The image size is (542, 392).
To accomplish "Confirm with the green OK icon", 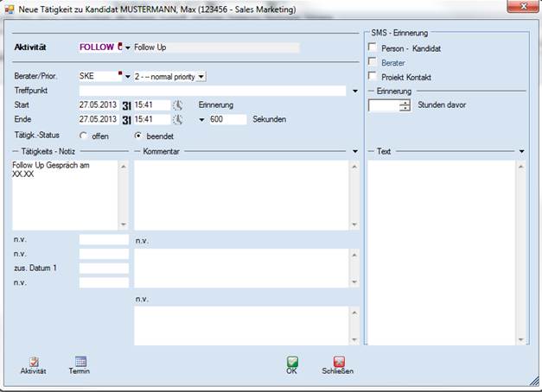I will (292, 363).
